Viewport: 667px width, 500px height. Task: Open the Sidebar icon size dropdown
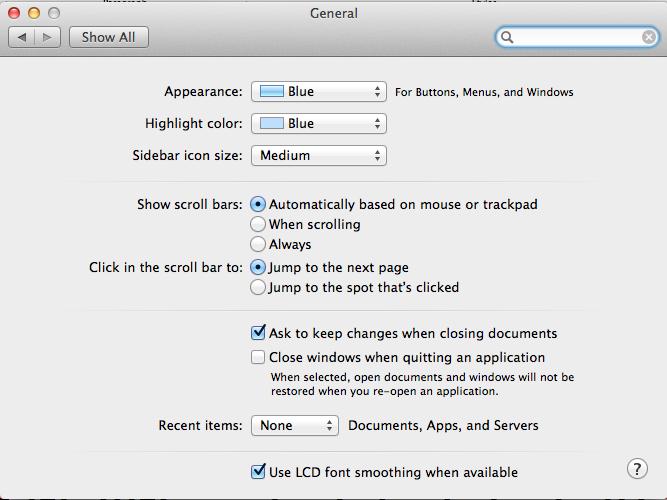click(319, 155)
